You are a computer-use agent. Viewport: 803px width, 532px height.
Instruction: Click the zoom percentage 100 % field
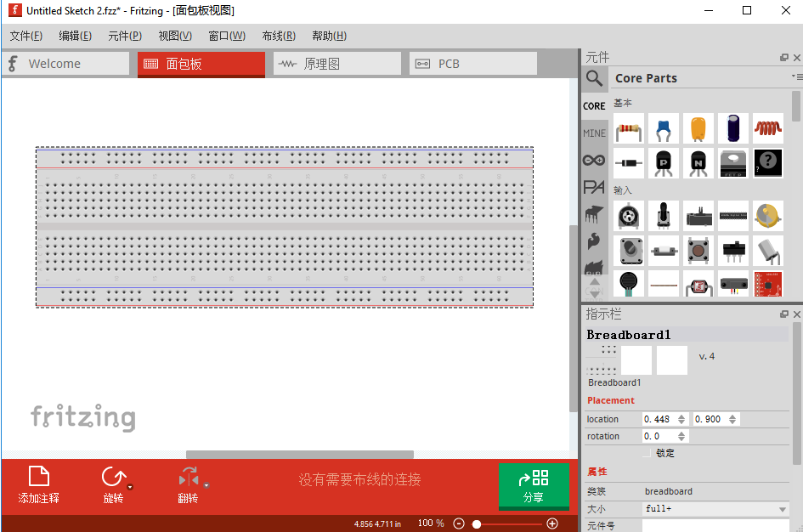click(x=431, y=524)
